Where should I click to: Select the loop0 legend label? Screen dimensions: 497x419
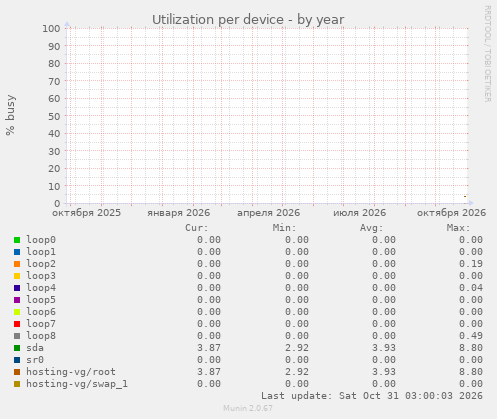pos(41,240)
